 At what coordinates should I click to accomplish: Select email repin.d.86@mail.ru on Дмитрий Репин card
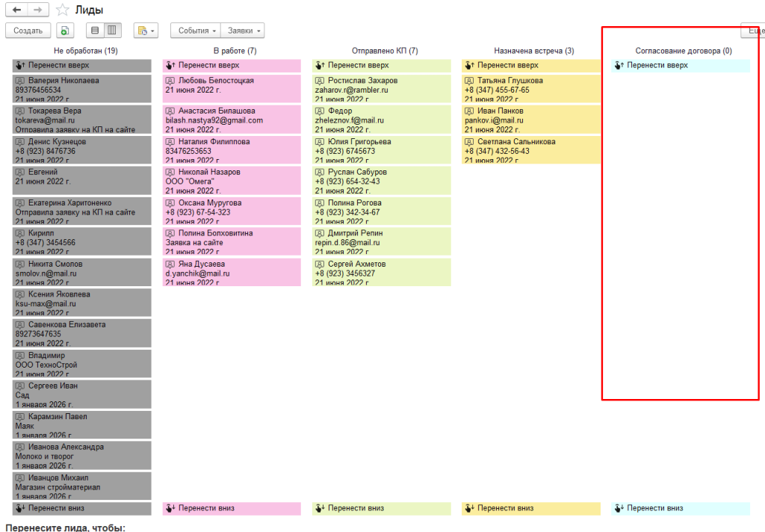point(347,243)
